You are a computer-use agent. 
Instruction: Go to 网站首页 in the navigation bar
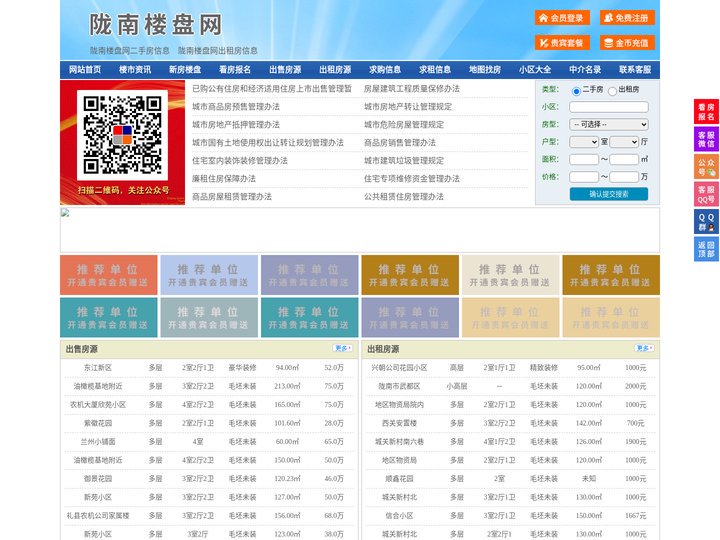[x=85, y=70]
